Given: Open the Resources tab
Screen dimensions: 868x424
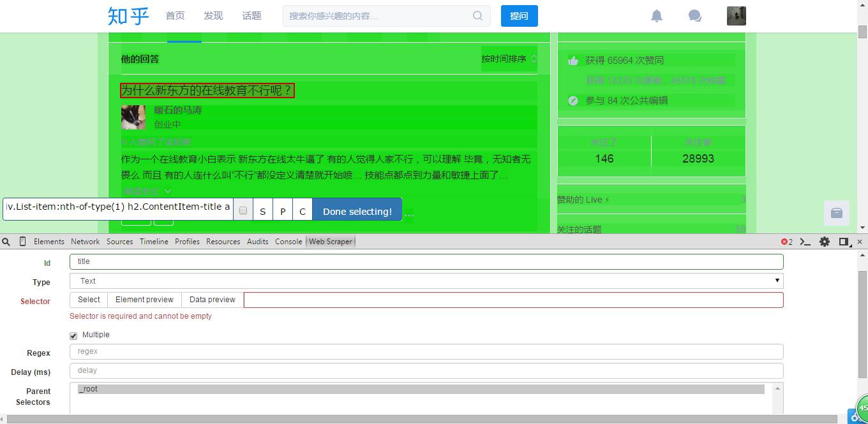Looking at the screenshot, I should tap(223, 242).
